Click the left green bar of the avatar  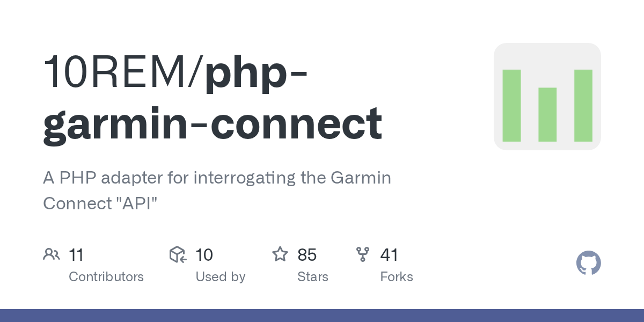(x=511, y=105)
